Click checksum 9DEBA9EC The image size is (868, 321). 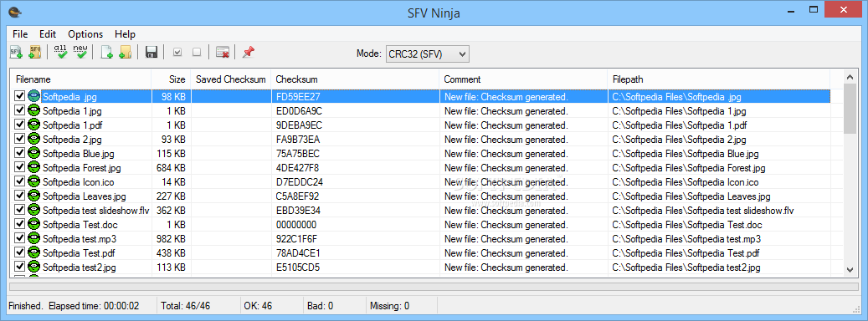299,125
